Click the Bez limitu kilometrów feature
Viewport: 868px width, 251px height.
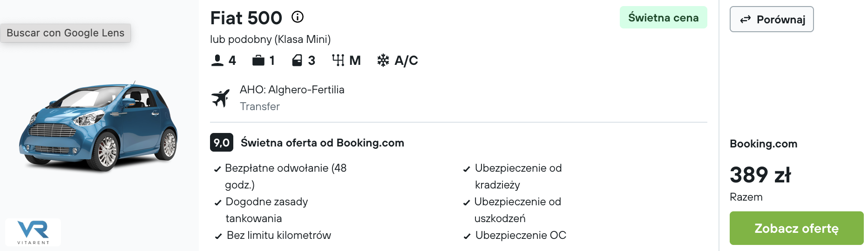pos(279,235)
